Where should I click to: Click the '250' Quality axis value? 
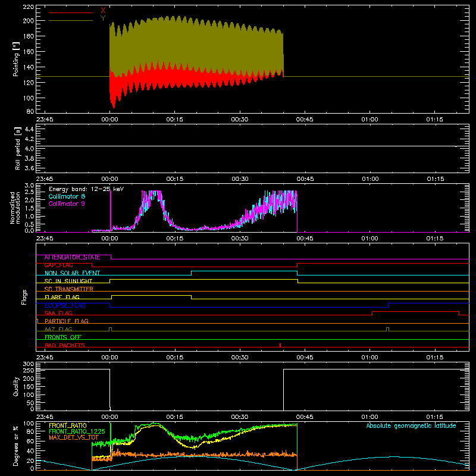pos(28,370)
